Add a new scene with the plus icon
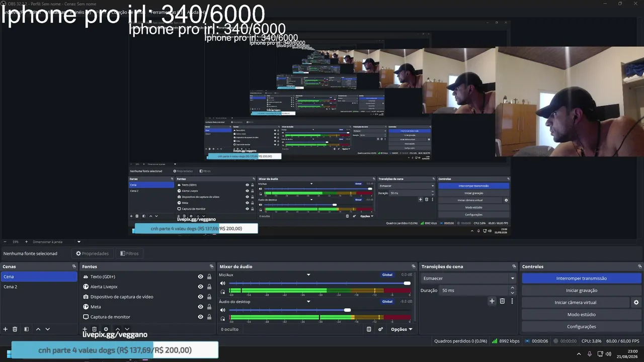Viewport: 644px width, 362px height. pyautogui.click(x=6, y=329)
